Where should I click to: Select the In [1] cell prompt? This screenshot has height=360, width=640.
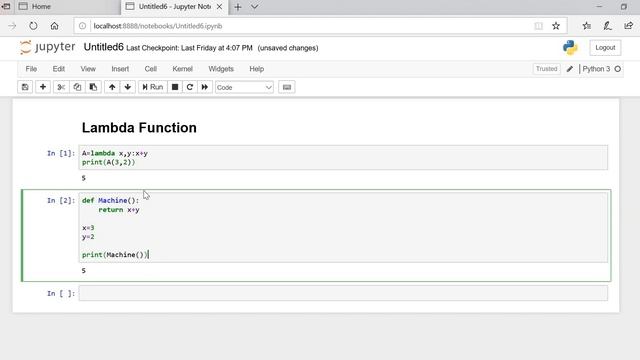(x=61, y=153)
